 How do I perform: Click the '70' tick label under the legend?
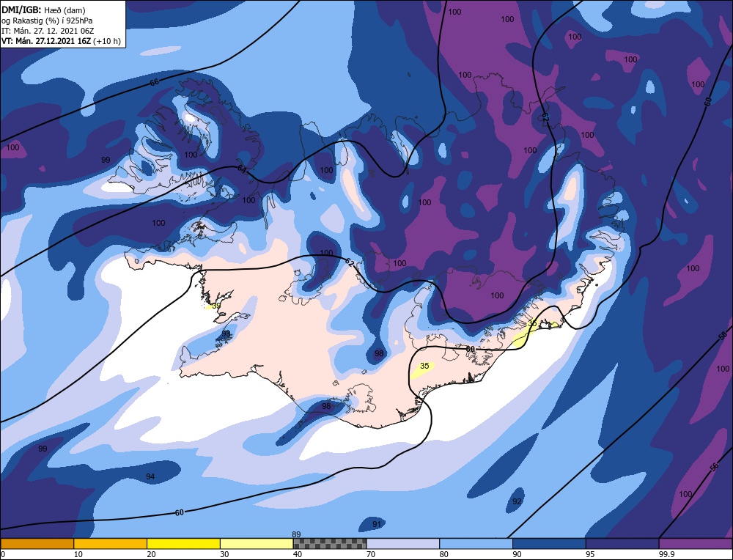tap(371, 554)
